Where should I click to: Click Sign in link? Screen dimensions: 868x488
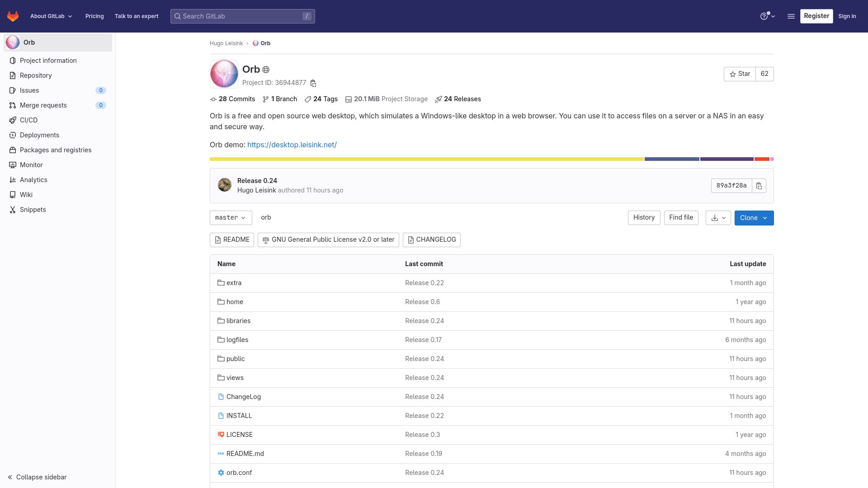coord(847,16)
